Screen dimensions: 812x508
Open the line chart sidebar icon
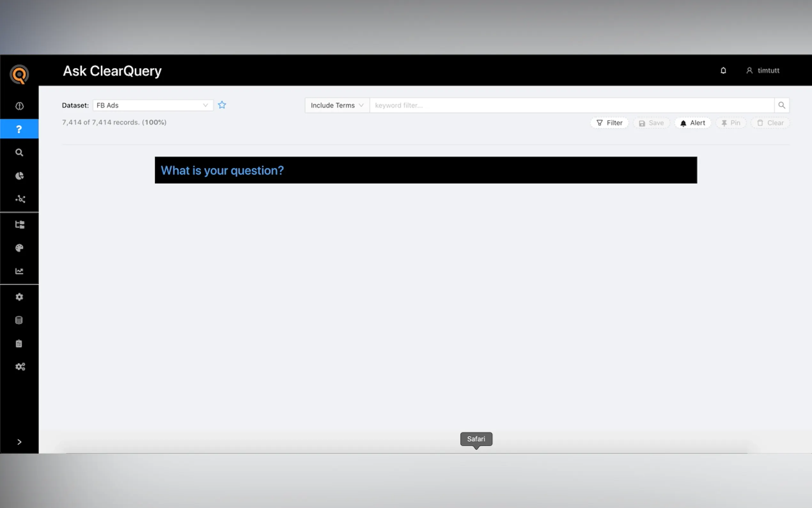(19, 271)
